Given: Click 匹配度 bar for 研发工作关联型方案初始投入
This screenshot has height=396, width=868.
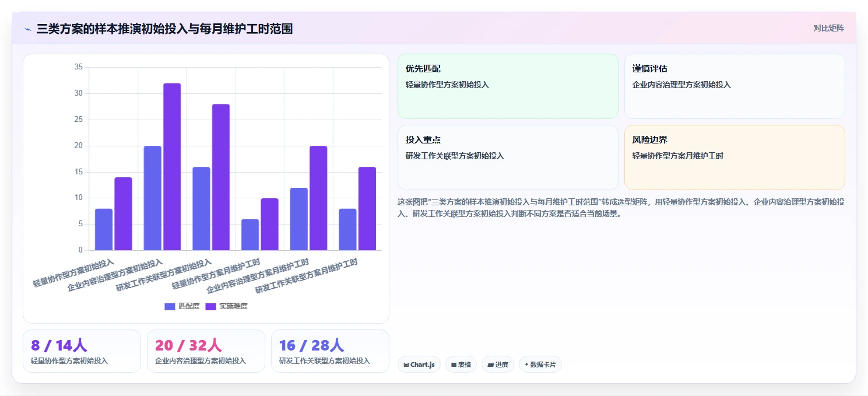Looking at the screenshot, I should point(201,209).
